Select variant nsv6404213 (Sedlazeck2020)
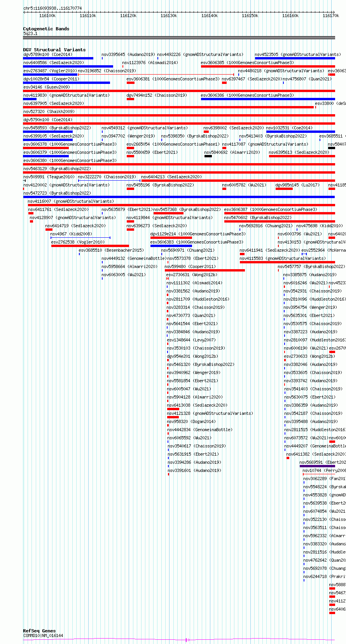The width and height of the screenshot is (346, 644). [171, 177]
